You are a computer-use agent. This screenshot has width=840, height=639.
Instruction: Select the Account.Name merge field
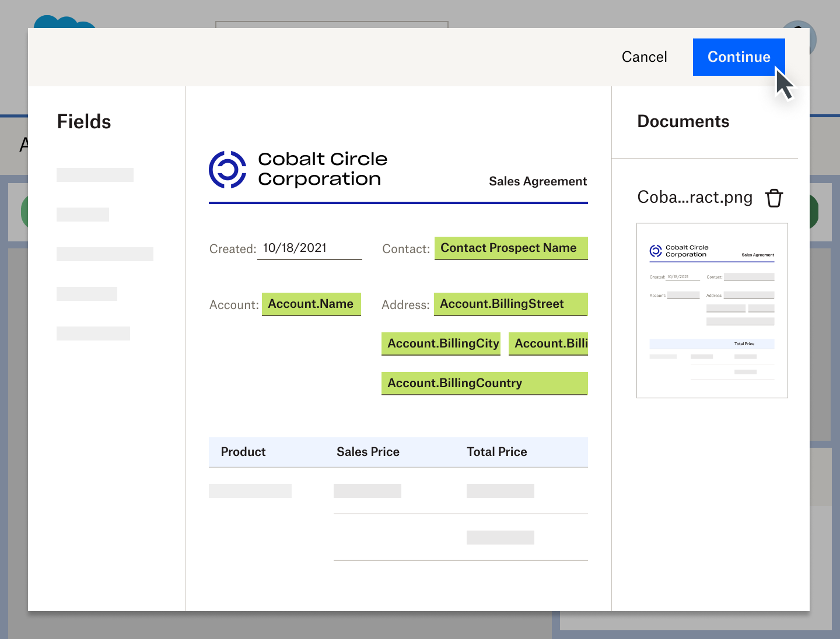click(x=311, y=304)
